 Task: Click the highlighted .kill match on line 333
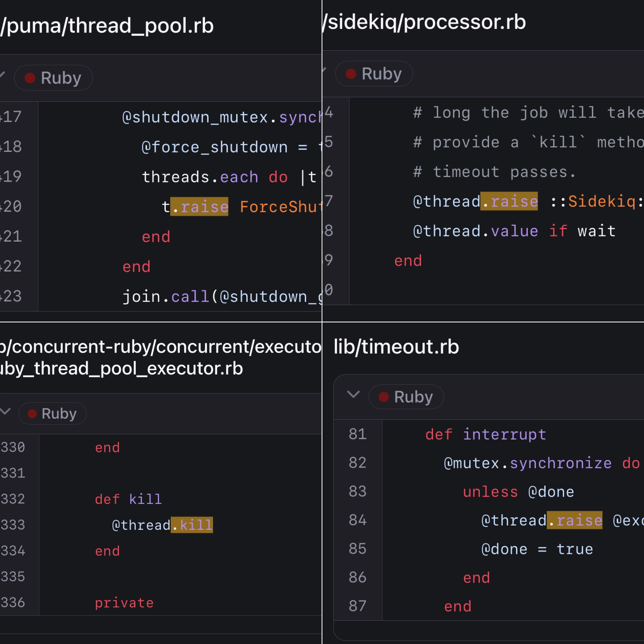point(192,525)
